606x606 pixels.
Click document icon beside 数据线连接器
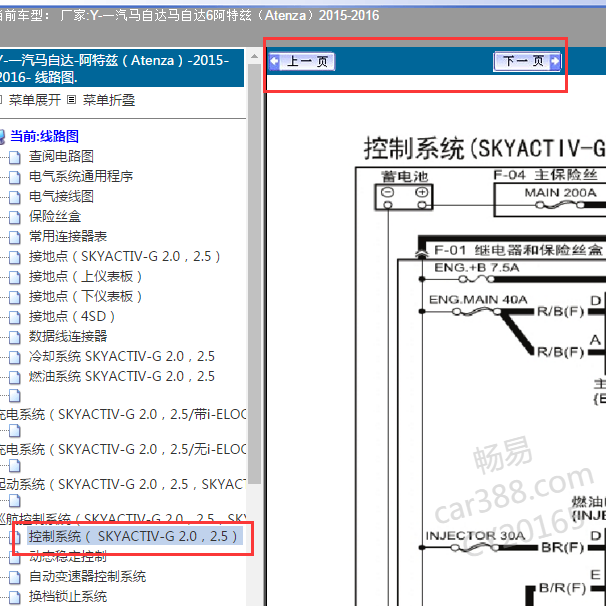pos(15,337)
